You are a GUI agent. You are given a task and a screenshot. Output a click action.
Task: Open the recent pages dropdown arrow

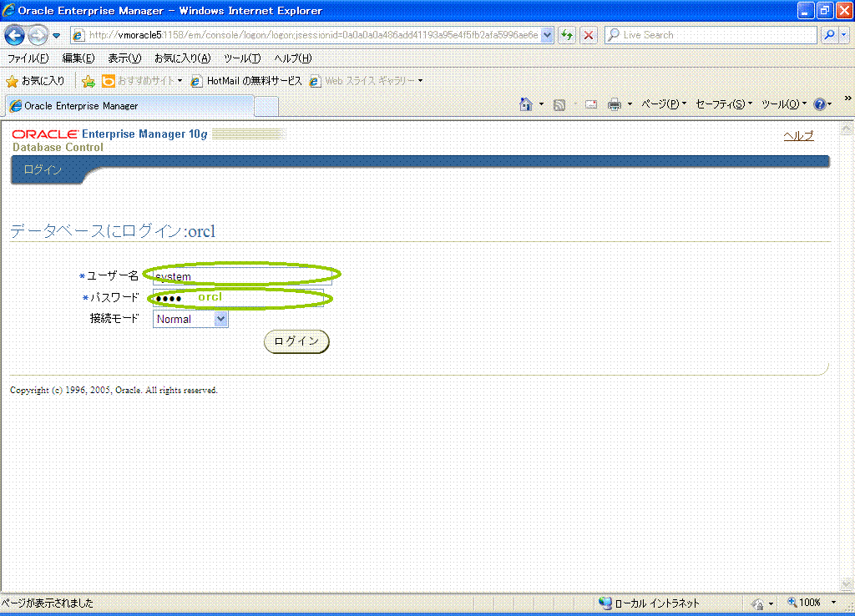(x=56, y=36)
